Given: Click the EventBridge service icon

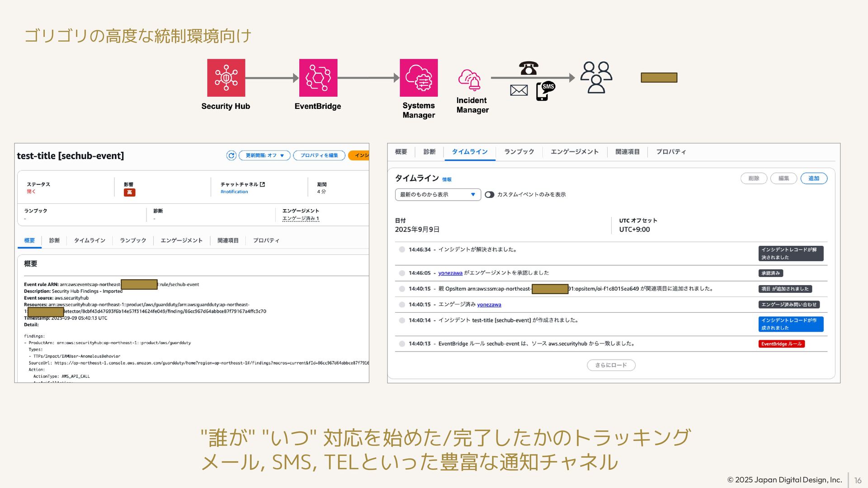Looking at the screenshot, I should click(318, 78).
